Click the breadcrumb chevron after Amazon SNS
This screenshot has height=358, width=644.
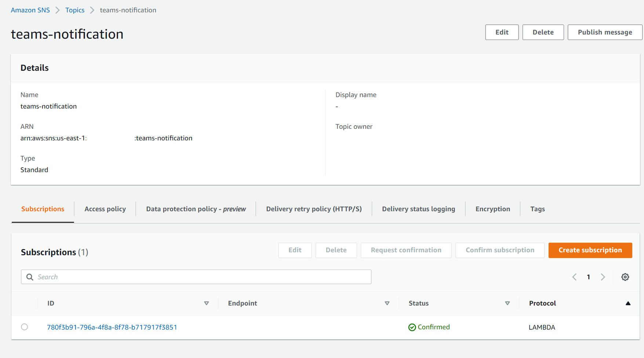(57, 10)
